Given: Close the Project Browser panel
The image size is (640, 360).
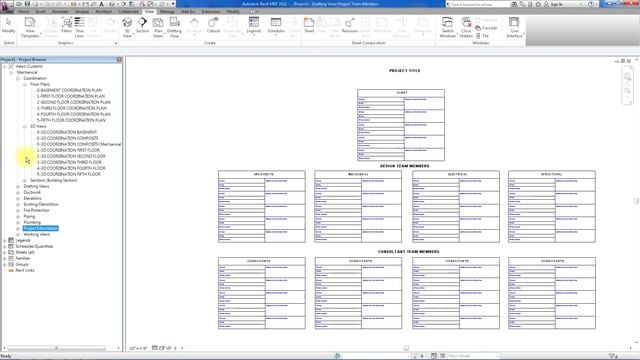Looking at the screenshot, I should point(119,60).
